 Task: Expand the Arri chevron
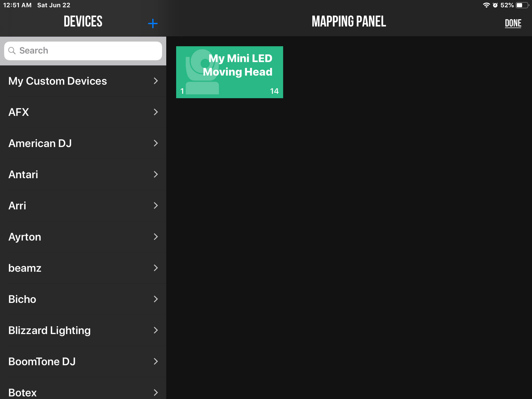point(156,205)
